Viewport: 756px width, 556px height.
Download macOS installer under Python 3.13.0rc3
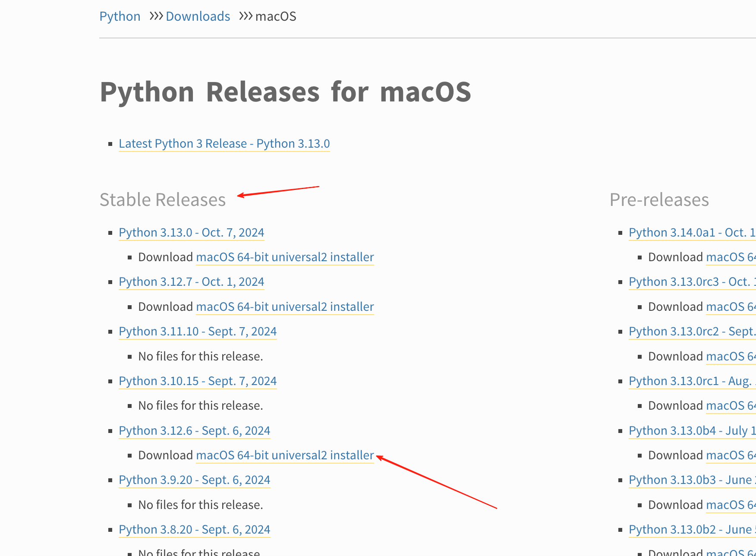pos(731,306)
